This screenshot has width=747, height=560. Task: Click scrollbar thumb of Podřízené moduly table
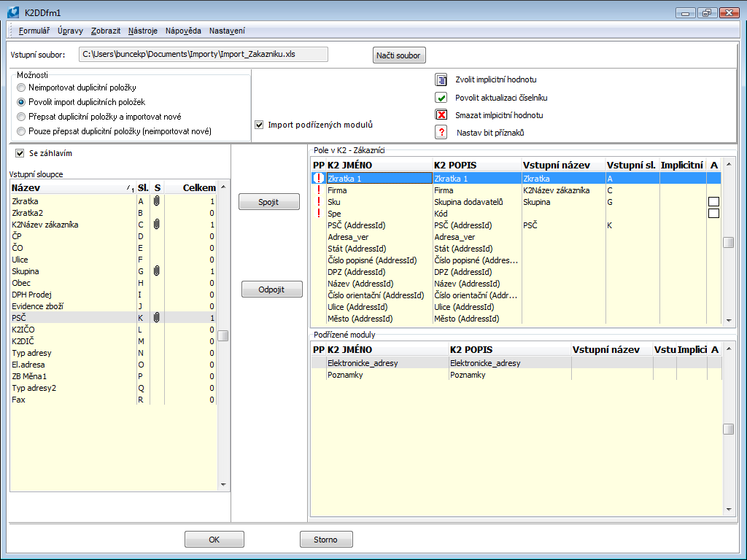pos(729,429)
